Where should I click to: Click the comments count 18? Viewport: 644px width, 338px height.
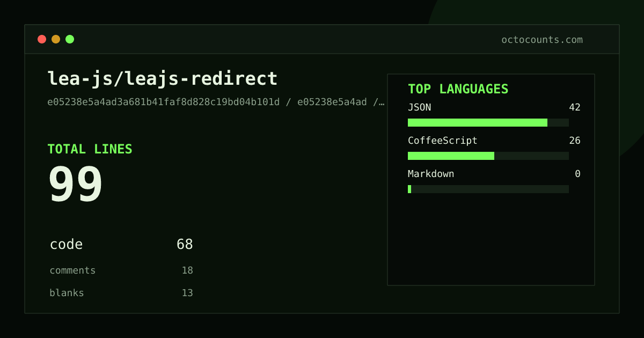187,270
